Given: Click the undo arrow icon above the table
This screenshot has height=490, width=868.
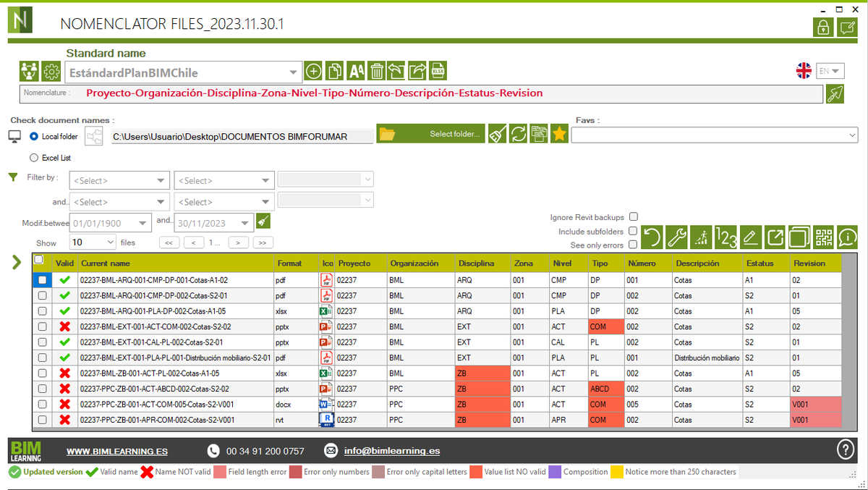Looking at the screenshot, I should point(652,236).
